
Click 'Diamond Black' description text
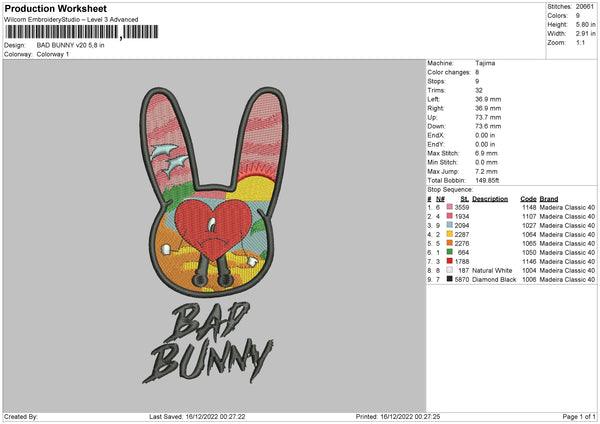point(494,279)
